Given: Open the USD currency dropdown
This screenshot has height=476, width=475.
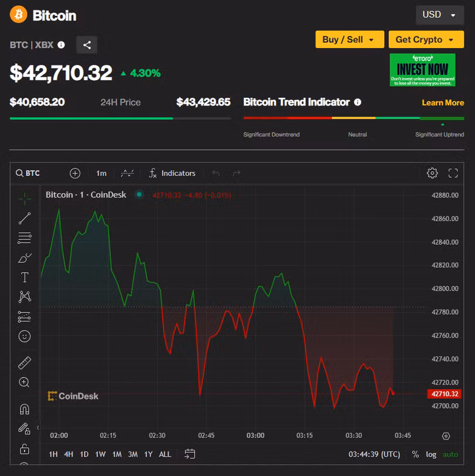Looking at the screenshot, I should coord(440,15).
